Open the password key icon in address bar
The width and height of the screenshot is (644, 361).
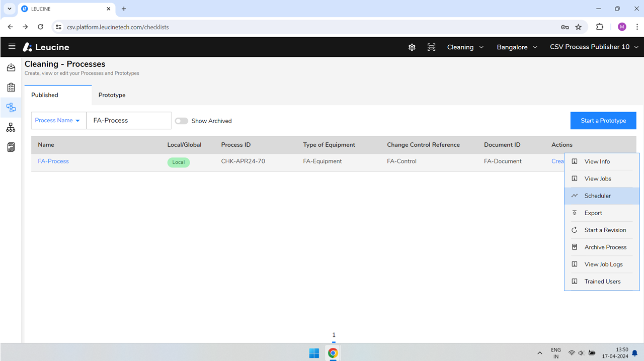pyautogui.click(x=565, y=27)
